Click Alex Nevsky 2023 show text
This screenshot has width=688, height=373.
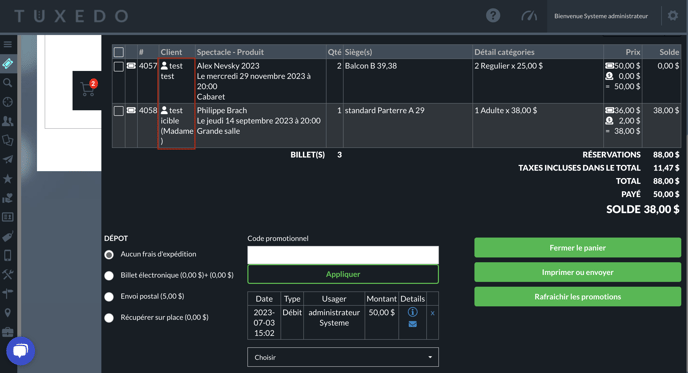pos(228,66)
